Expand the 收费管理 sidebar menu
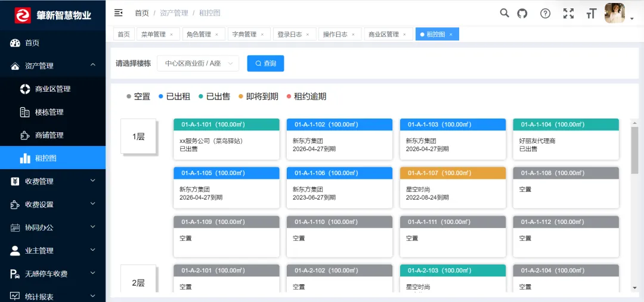Screen dimensions: 644x302 point(52,181)
